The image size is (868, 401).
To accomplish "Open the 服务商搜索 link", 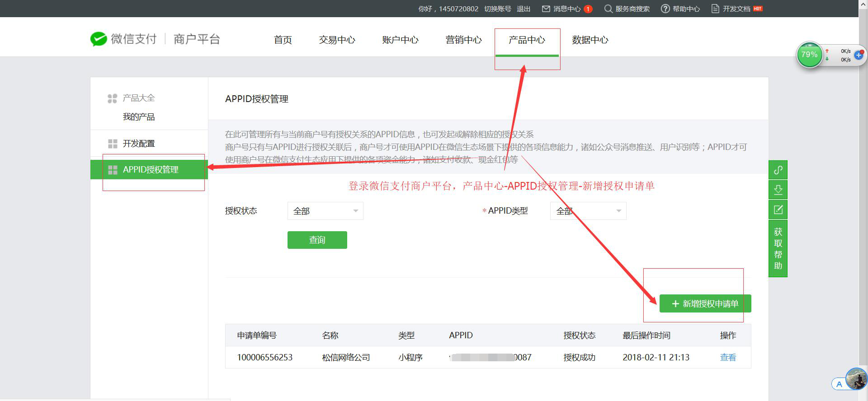I will point(632,9).
